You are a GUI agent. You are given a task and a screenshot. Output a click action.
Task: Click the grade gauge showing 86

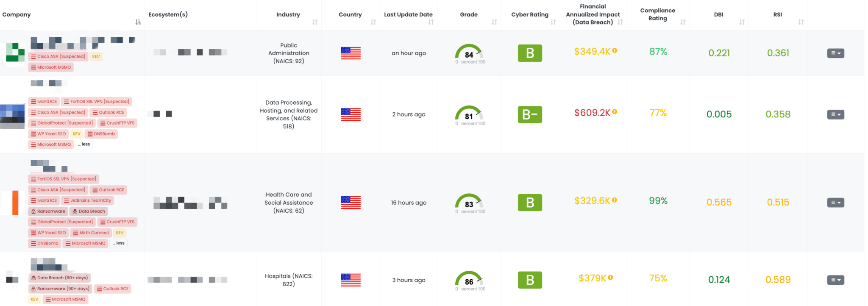tap(469, 280)
